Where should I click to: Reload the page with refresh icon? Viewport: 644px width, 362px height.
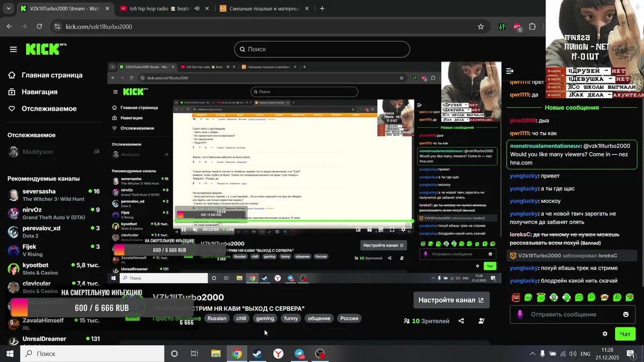click(x=39, y=26)
